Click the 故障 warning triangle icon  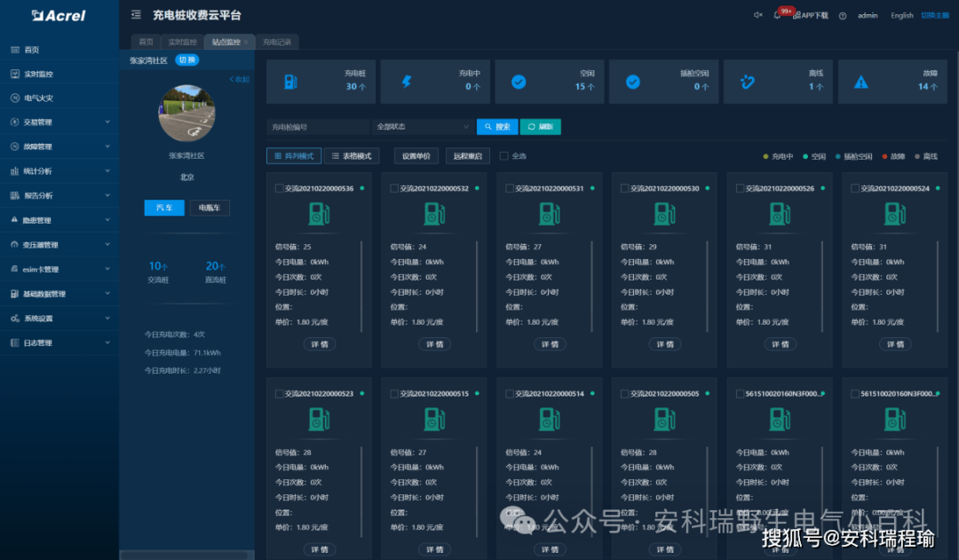click(861, 82)
